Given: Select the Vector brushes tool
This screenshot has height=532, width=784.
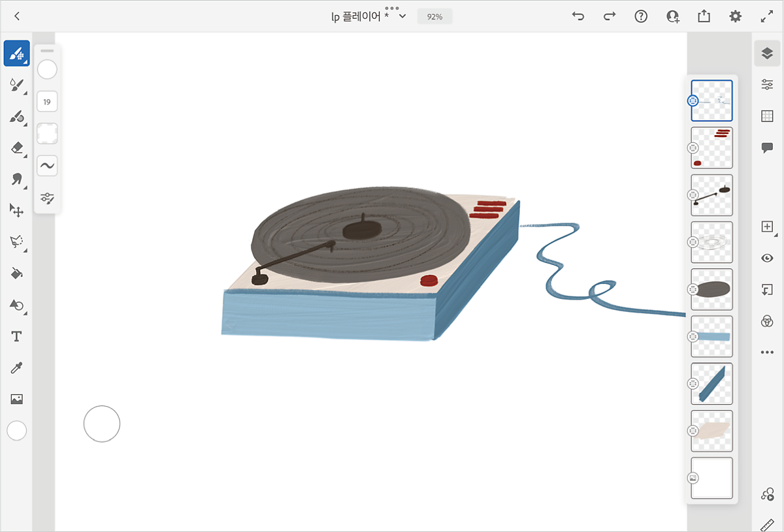Looking at the screenshot, I should coord(16,117).
